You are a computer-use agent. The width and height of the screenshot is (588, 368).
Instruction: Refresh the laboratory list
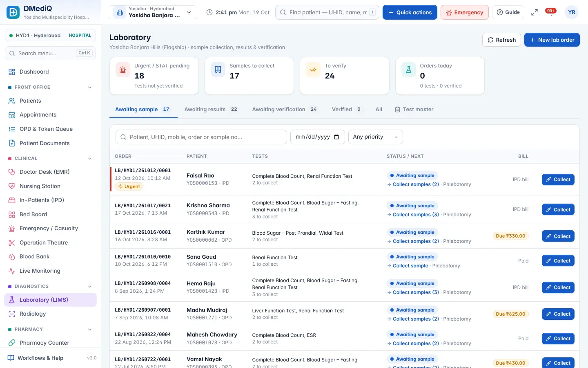501,40
